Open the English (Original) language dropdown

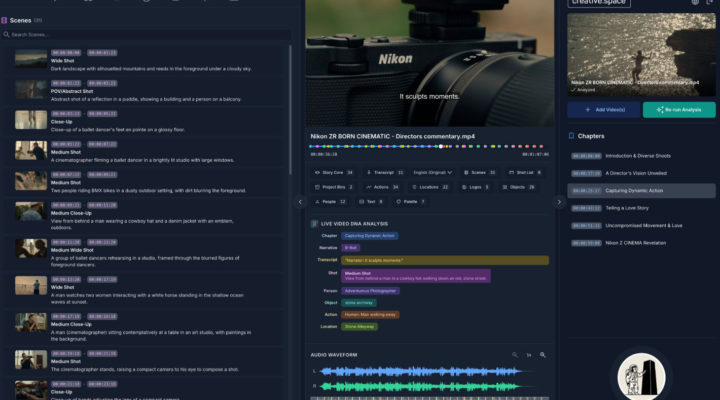click(433, 173)
